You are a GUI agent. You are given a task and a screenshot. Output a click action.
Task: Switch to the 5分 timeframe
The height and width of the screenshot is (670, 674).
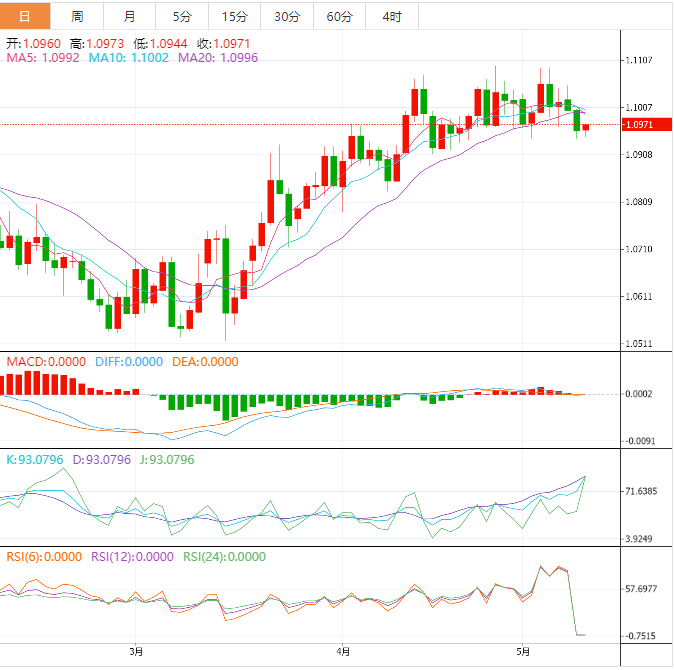[182, 17]
